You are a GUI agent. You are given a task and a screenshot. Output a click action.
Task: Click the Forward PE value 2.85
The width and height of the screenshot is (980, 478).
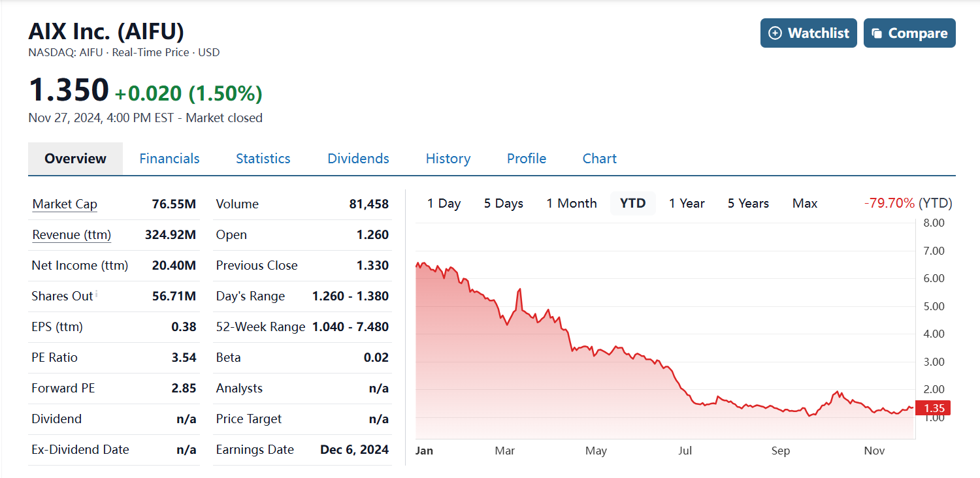click(x=184, y=389)
